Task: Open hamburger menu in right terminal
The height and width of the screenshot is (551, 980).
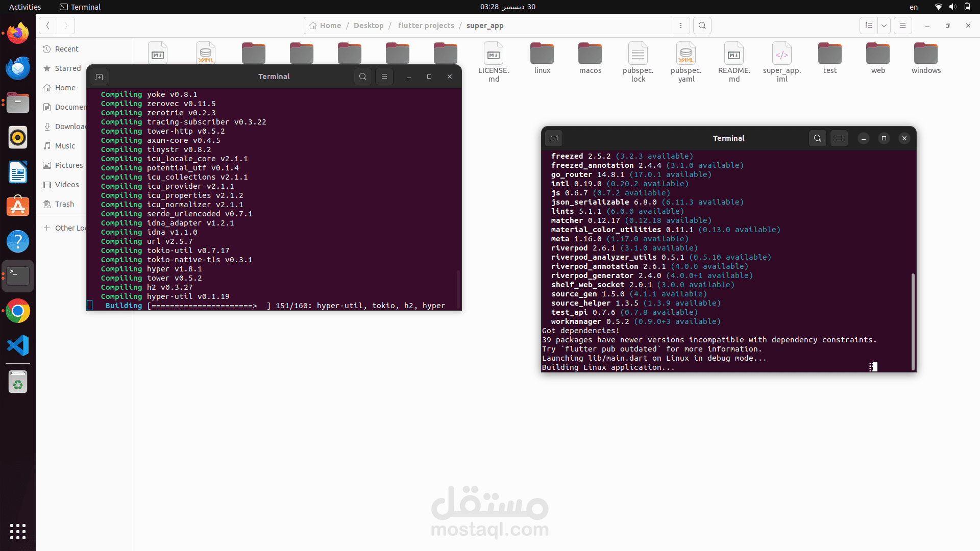Action: tap(839, 138)
